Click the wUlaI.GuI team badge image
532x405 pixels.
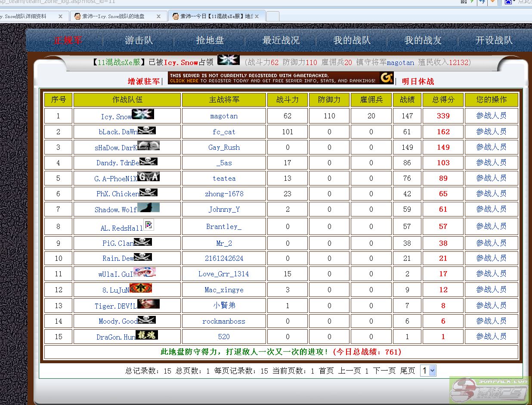pyautogui.click(x=145, y=272)
